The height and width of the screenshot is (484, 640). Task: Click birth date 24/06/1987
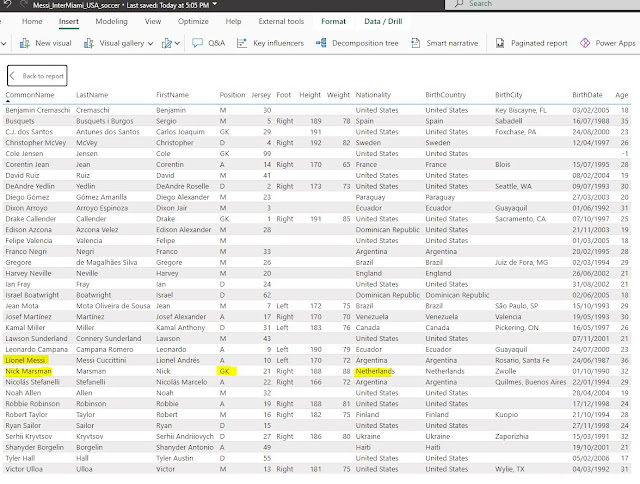click(591, 360)
